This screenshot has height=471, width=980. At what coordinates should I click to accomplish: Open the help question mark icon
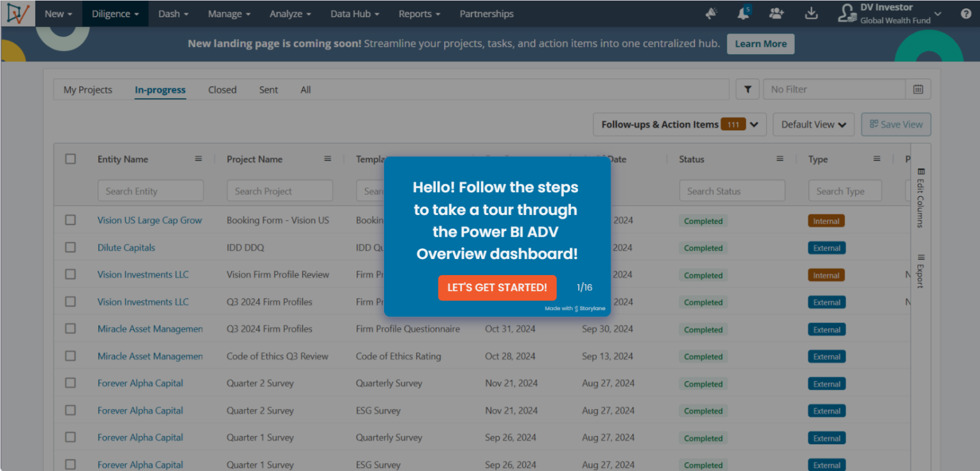tap(966, 13)
